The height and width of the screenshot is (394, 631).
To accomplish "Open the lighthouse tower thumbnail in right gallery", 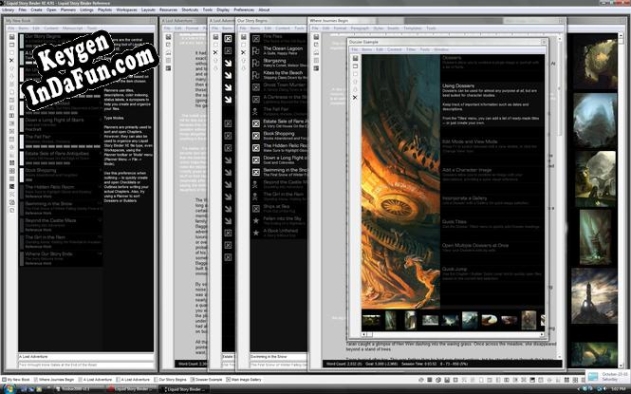I will [594, 296].
